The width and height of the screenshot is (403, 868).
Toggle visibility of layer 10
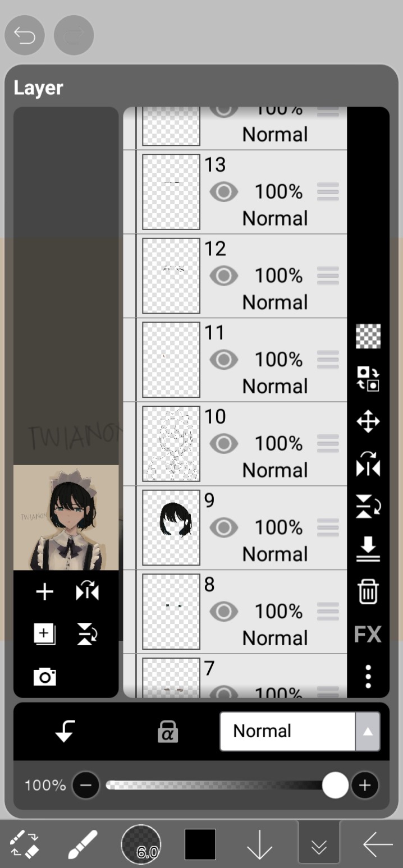coord(224,444)
